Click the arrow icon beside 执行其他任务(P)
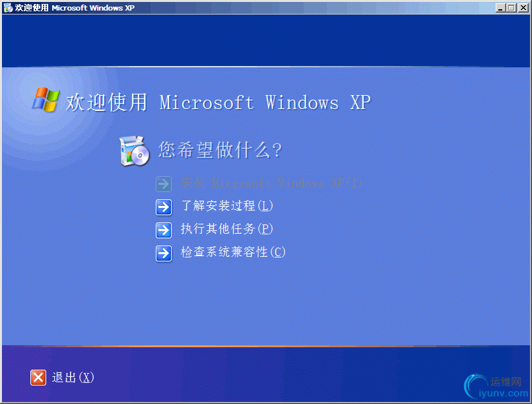Viewport: 532px width, 404px height. tap(164, 230)
